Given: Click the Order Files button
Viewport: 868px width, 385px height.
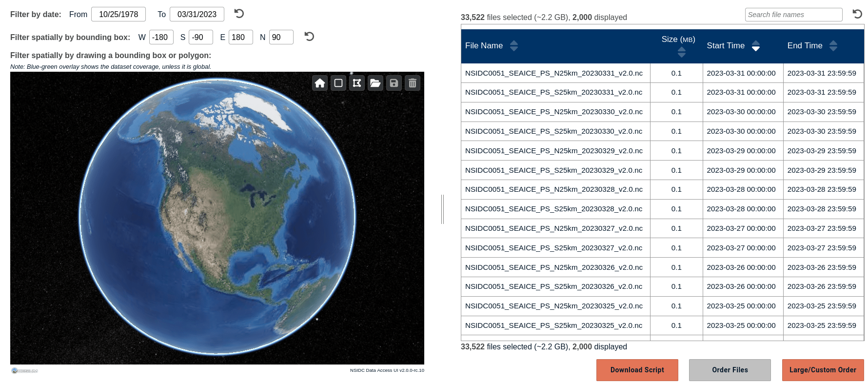Looking at the screenshot, I should [730, 370].
